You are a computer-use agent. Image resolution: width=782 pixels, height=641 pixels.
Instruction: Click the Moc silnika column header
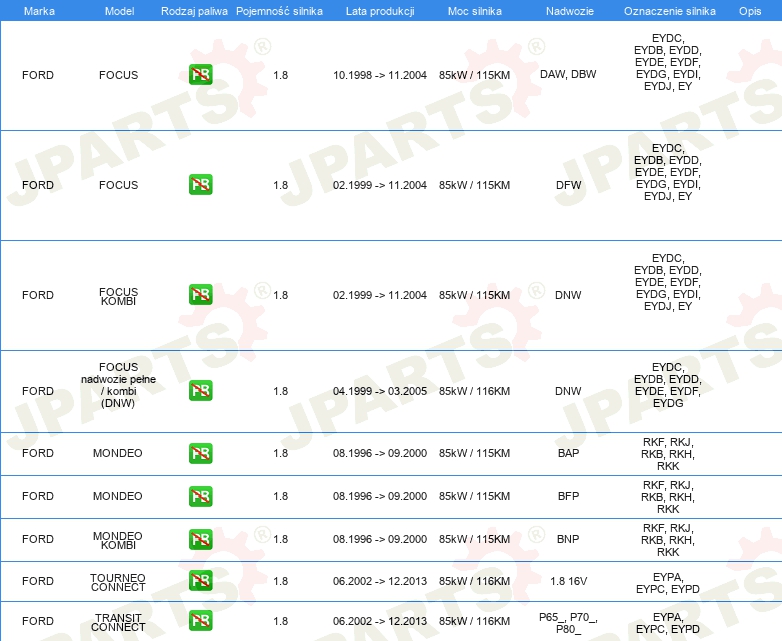point(475,11)
